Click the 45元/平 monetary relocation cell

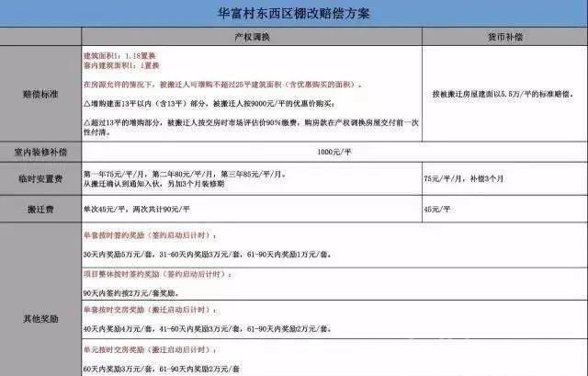point(436,210)
